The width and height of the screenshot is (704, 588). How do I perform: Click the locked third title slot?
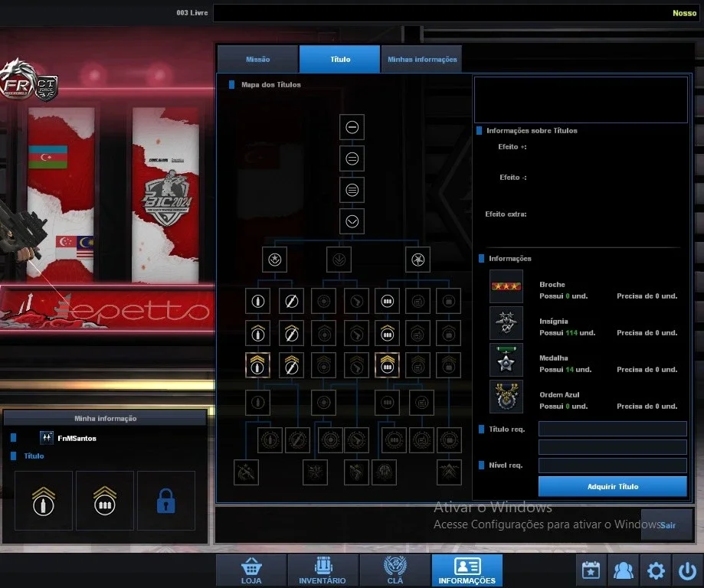click(x=166, y=501)
